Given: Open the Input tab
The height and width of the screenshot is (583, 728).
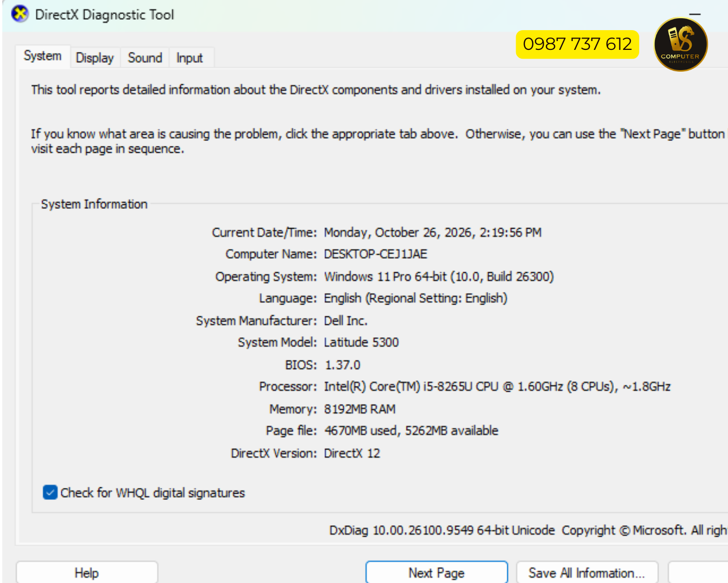Looking at the screenshot, I should [x=189, y=58].
